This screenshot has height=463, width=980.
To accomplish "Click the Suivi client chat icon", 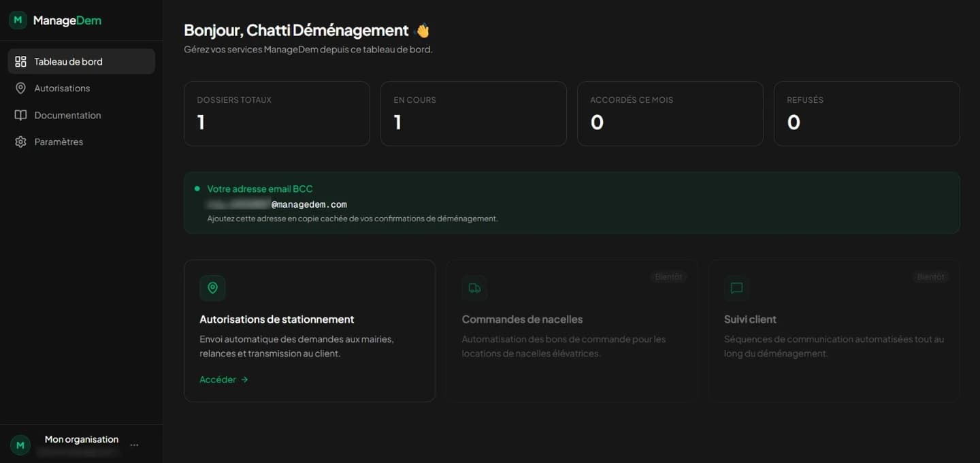I will tap(736, 288).
